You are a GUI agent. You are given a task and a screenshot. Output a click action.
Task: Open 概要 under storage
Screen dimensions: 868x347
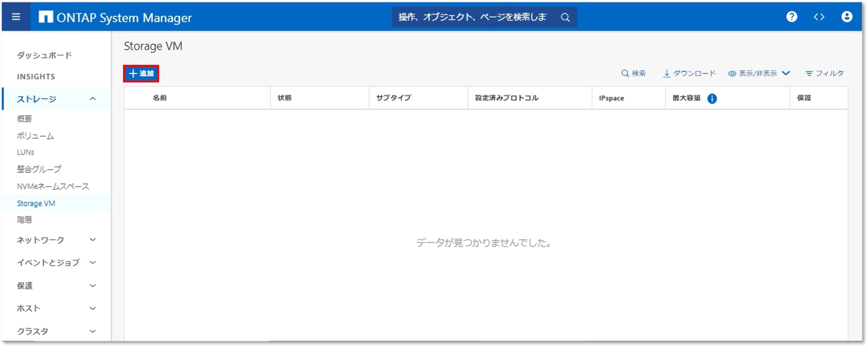(24, 119)
